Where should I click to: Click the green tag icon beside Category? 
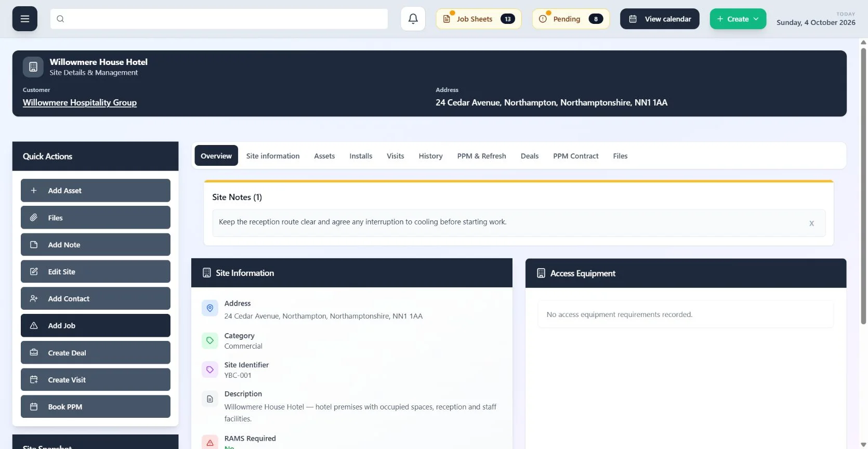tap(210, 340)
